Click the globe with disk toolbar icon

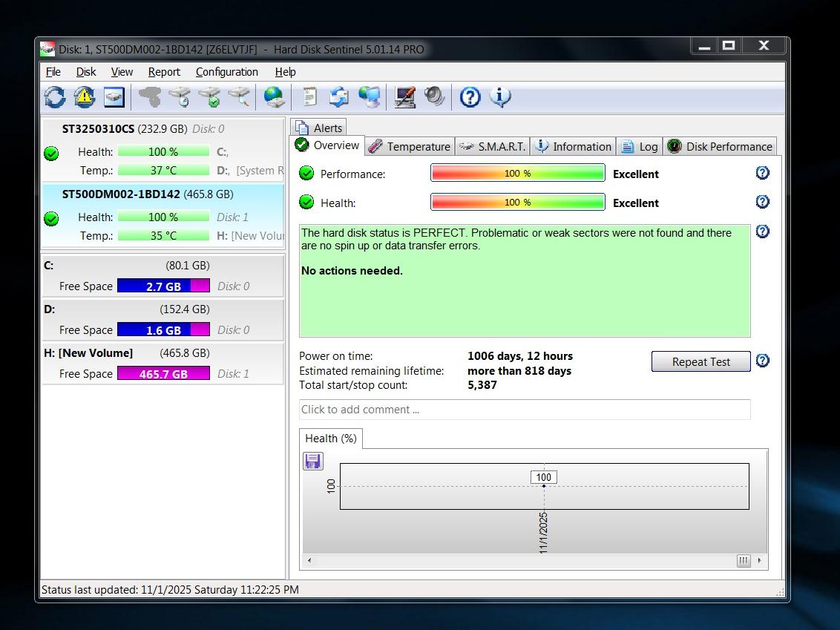(x=274, y=97)
